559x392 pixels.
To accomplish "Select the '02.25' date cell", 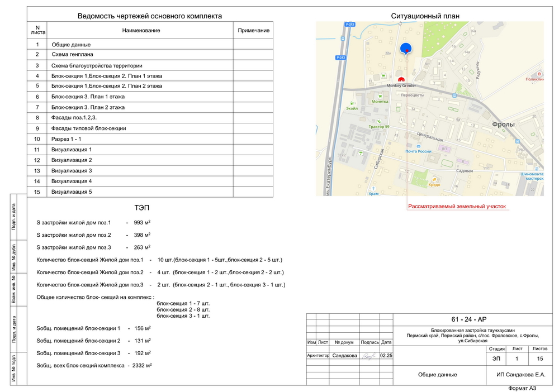I will (x=386, y=355).
